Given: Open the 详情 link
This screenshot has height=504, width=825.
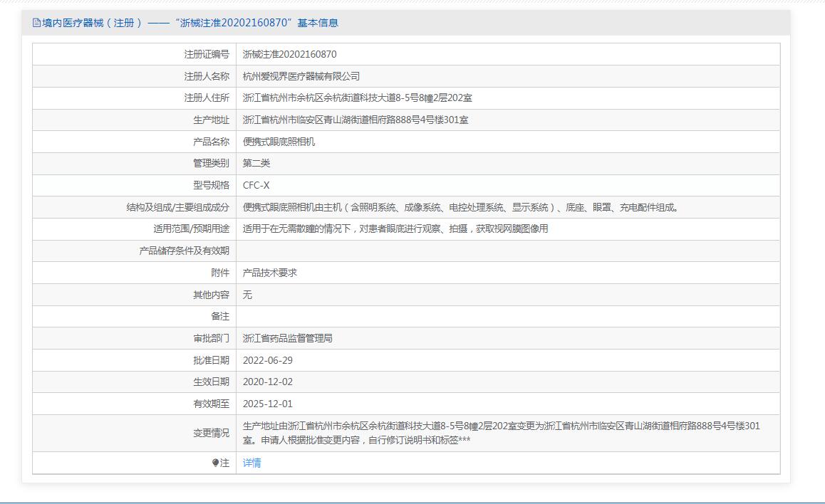Looking at the screenshot, I should coord(251,463).
